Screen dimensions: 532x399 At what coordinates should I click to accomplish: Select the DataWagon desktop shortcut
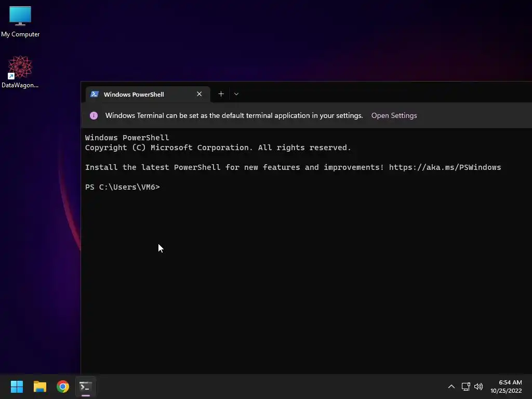click(20, 72)
